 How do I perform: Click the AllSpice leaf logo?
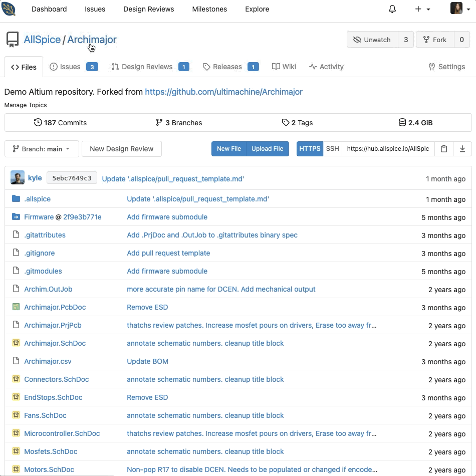[9, 9]
